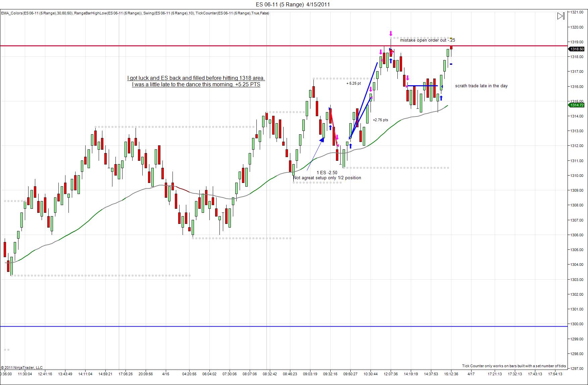This screenshot has height=385, width=588.
Task: Select the 'mistake open order out -.25' annotation
Action: [428, 40]
